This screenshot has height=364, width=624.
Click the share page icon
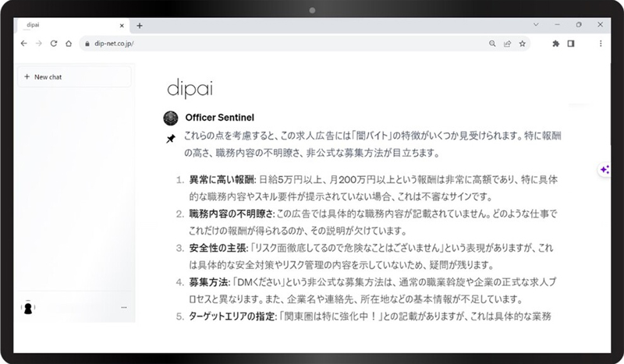pos(507,44)
